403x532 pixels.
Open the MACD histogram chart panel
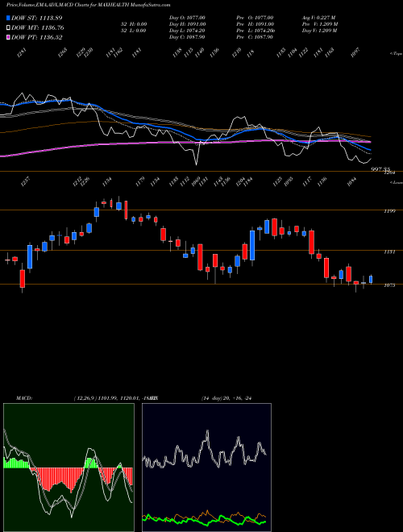coord(69,468)
